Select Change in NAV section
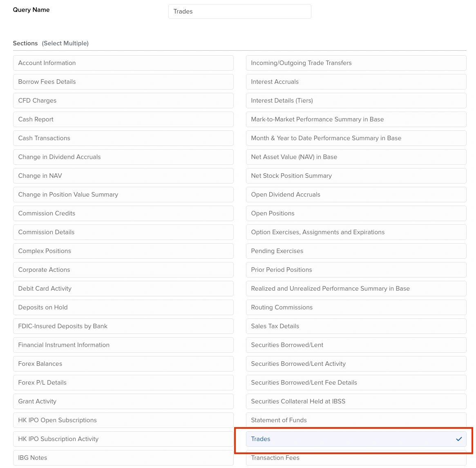476x468 pixels. [123, 176]
